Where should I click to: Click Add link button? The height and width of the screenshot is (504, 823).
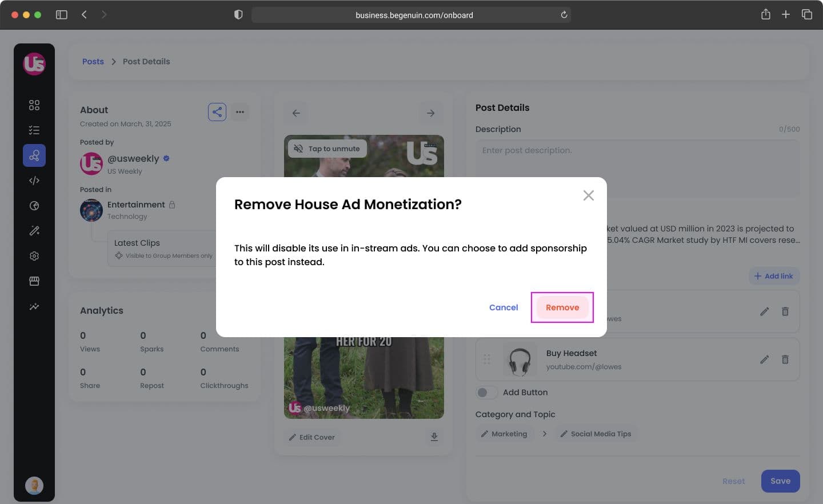774,276
